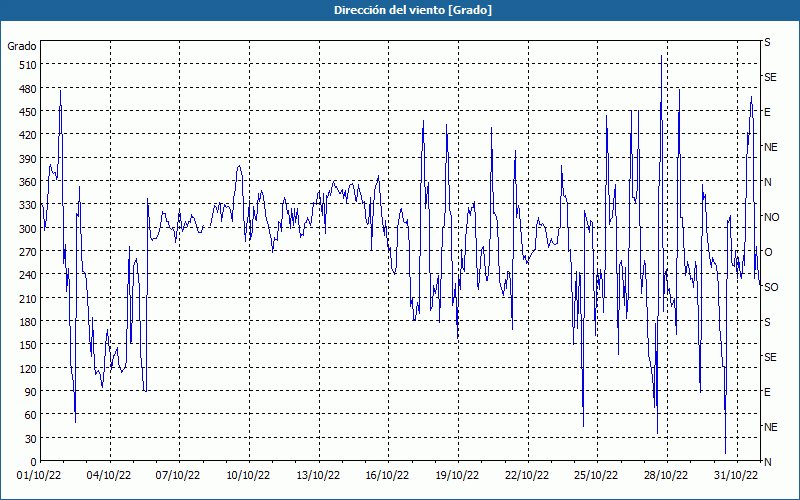Click the 07/10/22 date label
This screenshot has width=800, height=500.
[x=178, y=475]
